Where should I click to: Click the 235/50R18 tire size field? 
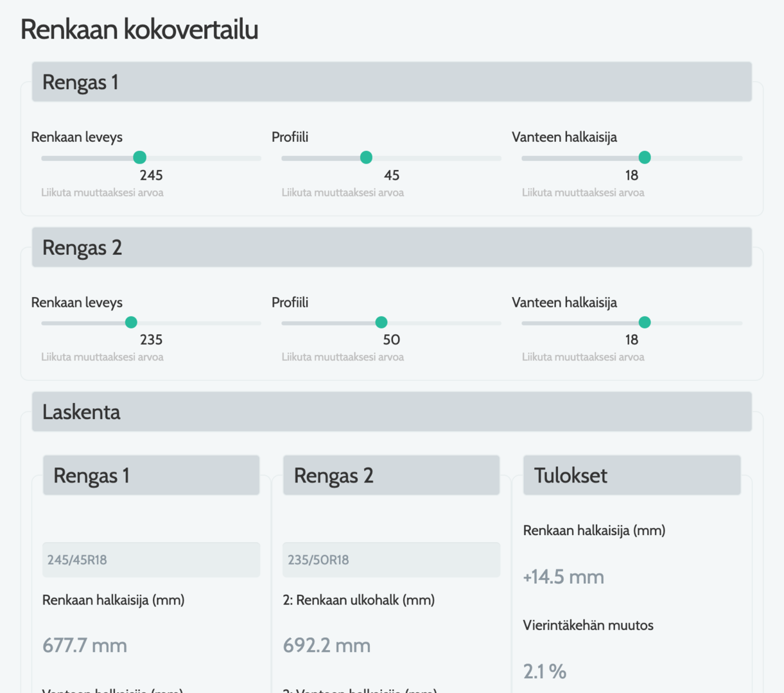(x=391, y=560)
